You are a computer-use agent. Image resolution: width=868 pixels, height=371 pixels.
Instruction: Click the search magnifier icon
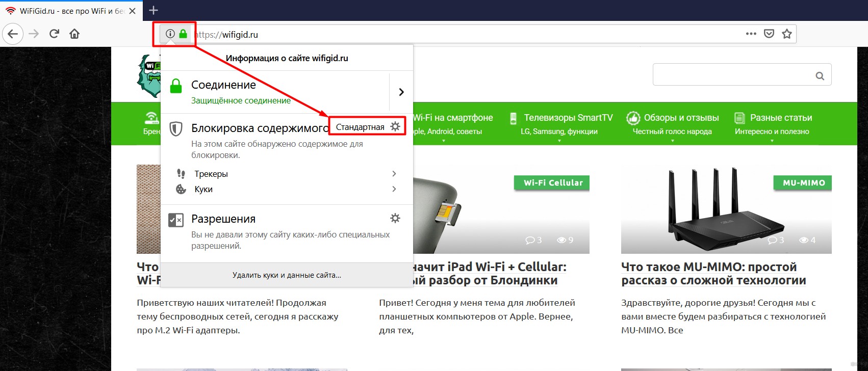[x=820, y=75]
